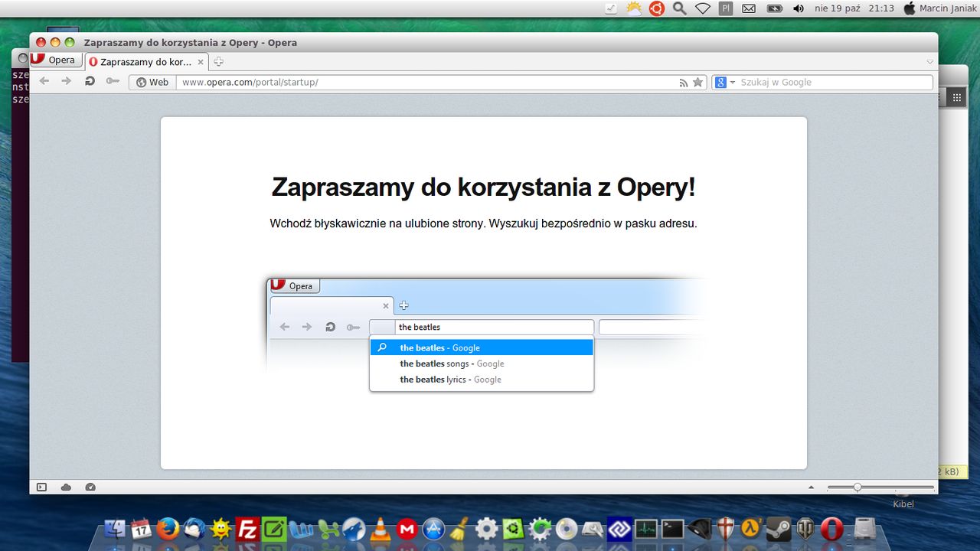Launch Half-Life lambda dock icon
The image size is (980, 551).
coord(753,529)
